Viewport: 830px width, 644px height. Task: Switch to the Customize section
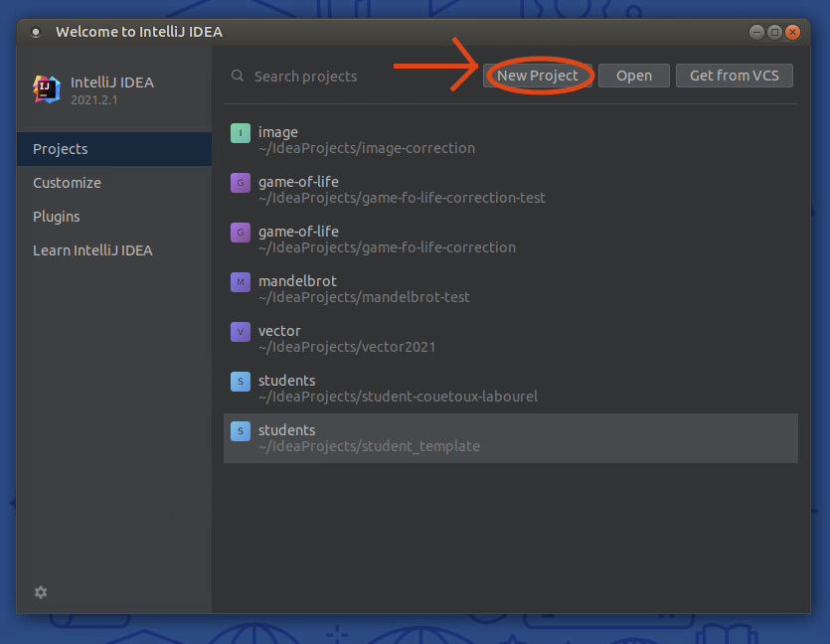114,183
